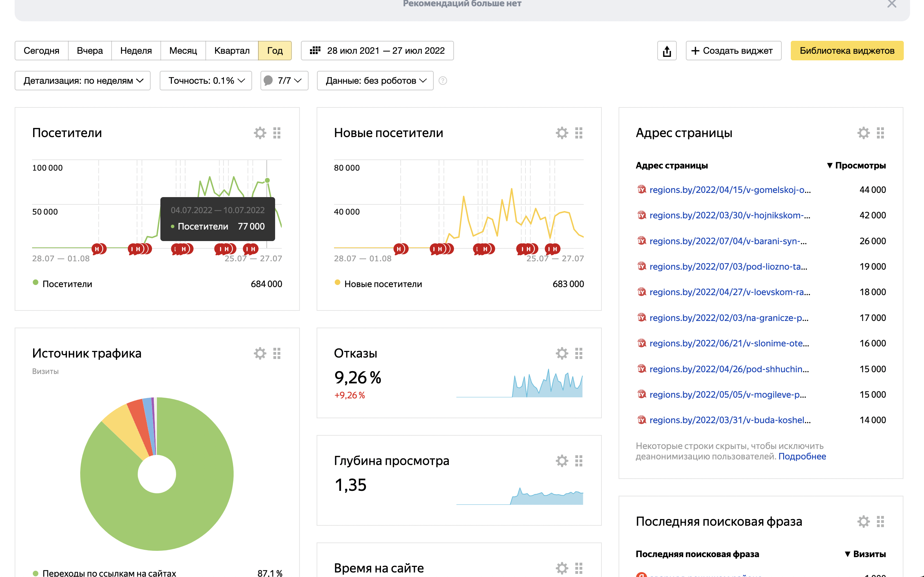The image size is (924, 577).
Task: Click drag handle of Источник трафика widget
Action: pyautogui.click(x=277, y=353)
